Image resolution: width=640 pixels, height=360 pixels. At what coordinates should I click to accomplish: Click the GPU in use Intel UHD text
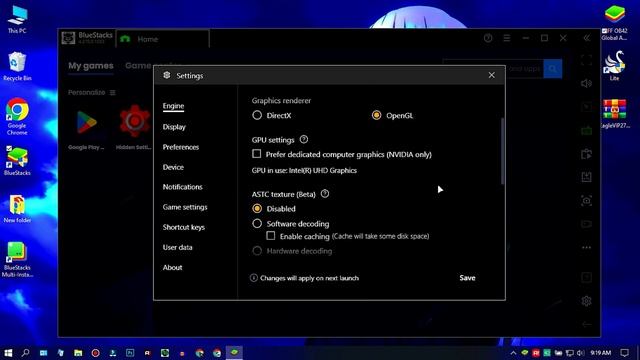click(304, 171)
